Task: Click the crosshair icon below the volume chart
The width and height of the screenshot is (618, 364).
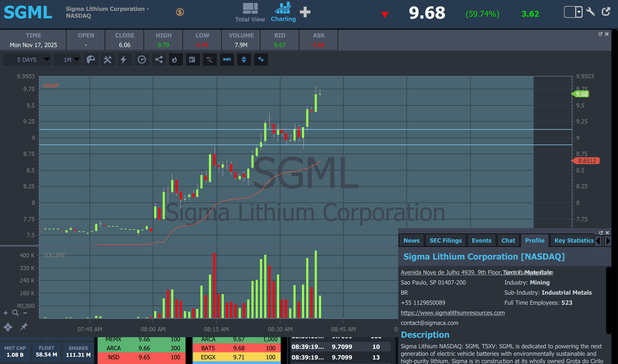Action: tap(8, 327)
